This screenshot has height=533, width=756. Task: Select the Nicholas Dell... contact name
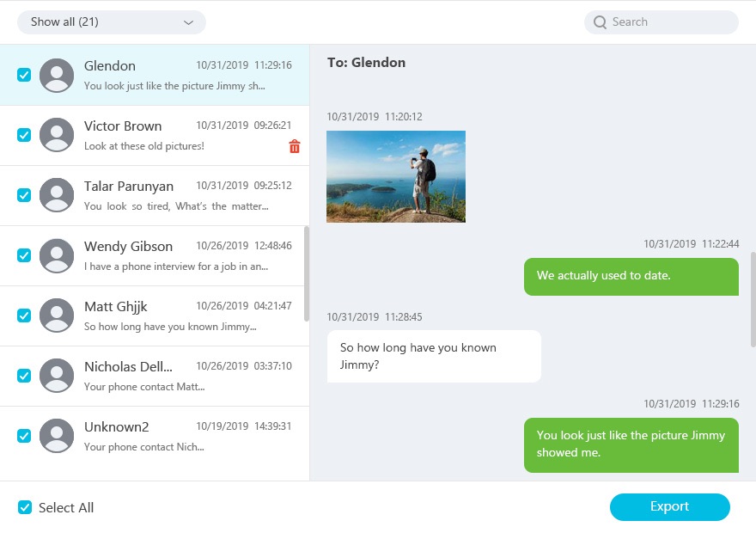click(128, 367)
